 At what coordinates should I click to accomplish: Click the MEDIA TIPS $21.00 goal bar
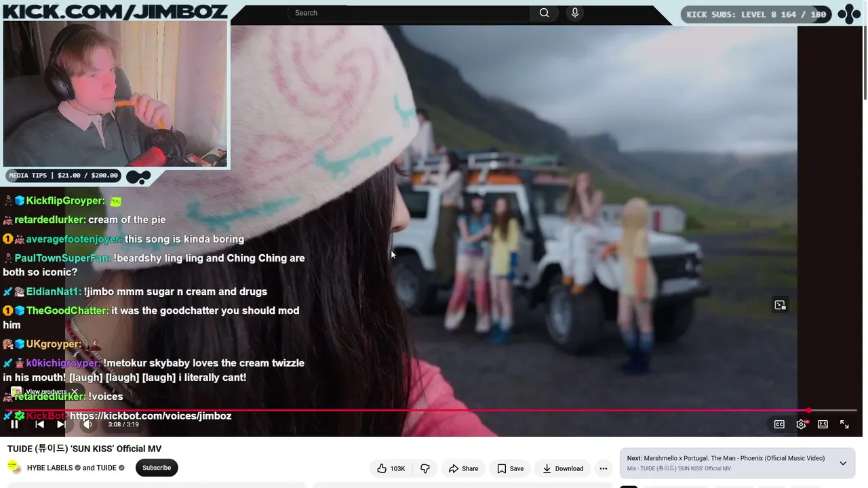64,176
